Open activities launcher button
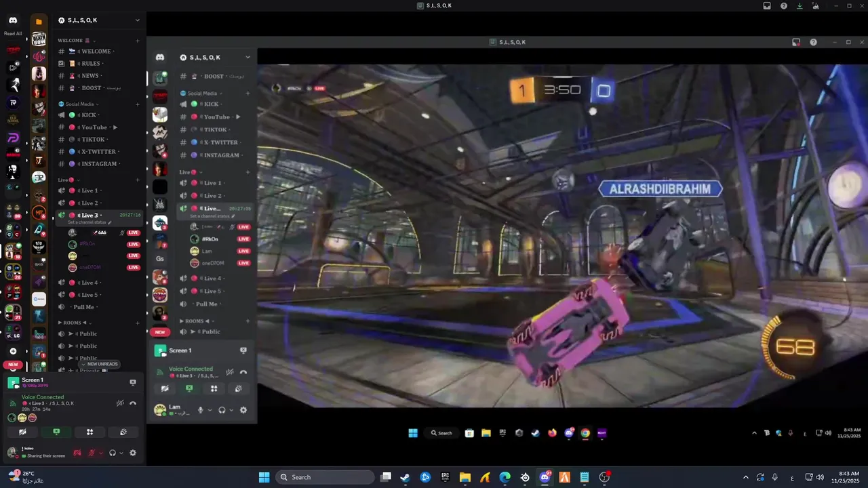 pyautogui.click(x=90, y=432)
